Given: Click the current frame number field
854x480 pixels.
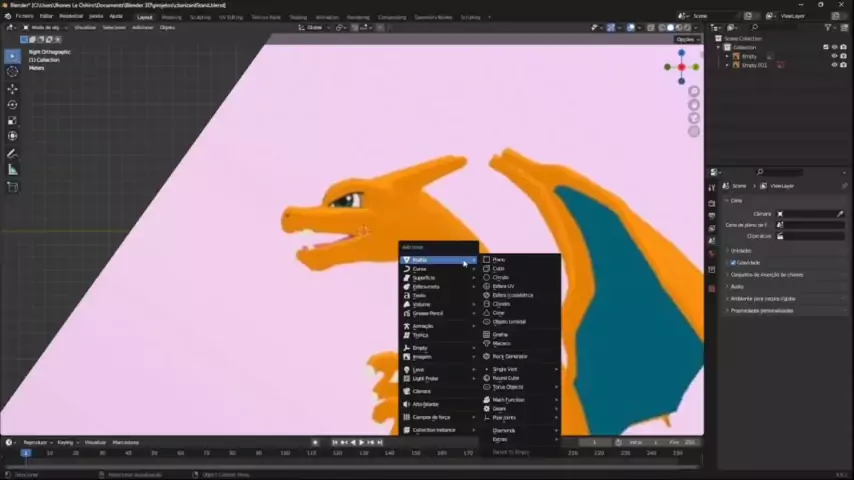Looking at the screenshot, I should [594, 442].
